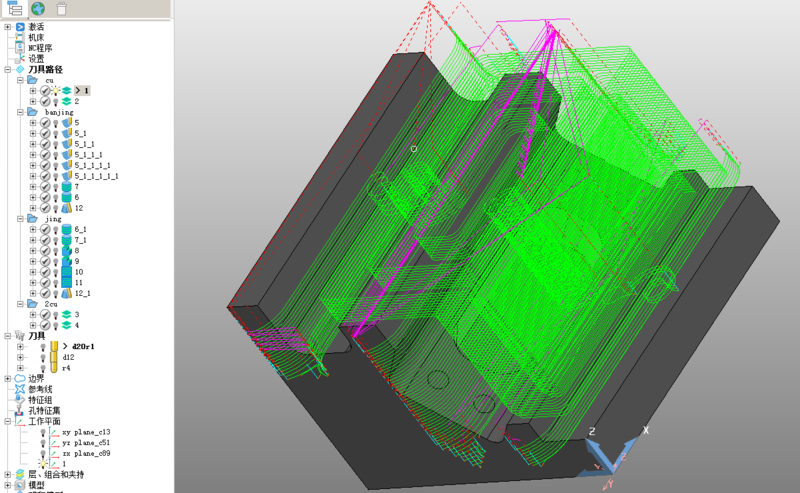This screenshot has width=800, height=493.
Task: Click the d20r1 yellow tool icon
Action: coord(54,347)
